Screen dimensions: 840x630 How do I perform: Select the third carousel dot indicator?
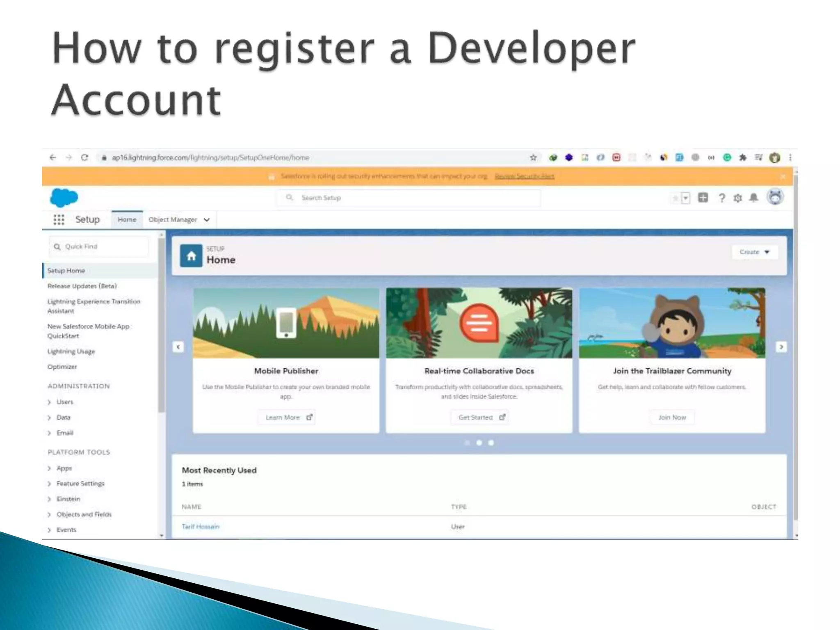[491, 443]
